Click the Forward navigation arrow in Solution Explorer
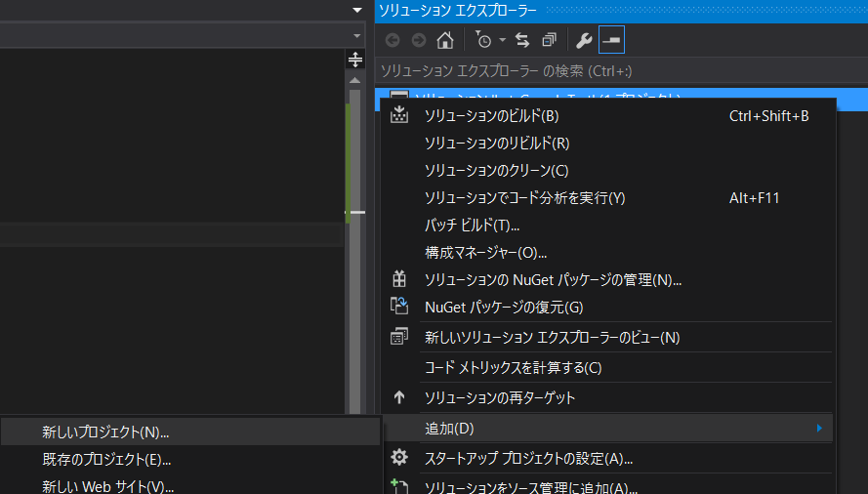868x494 pixels. (419, 40)
